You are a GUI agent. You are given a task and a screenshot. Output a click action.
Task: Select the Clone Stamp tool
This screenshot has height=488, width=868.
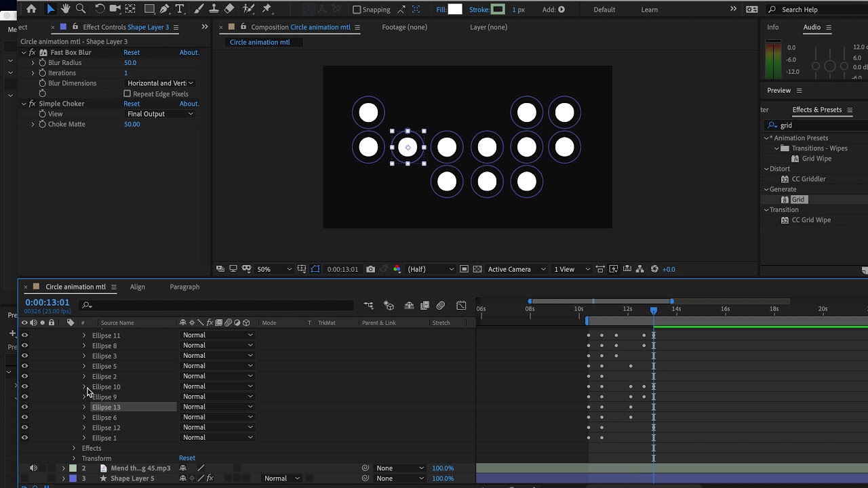(x=214, y=9)
